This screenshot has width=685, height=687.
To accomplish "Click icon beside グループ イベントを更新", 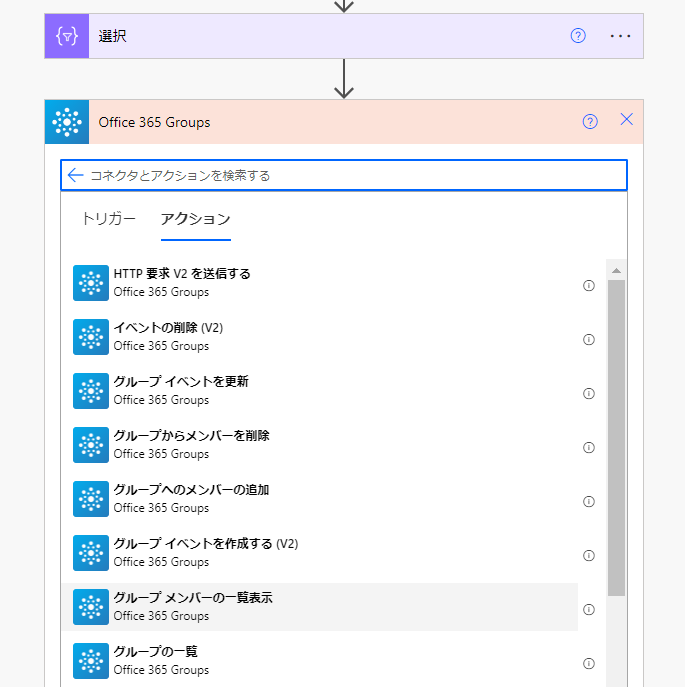I will tap(91, 391).
